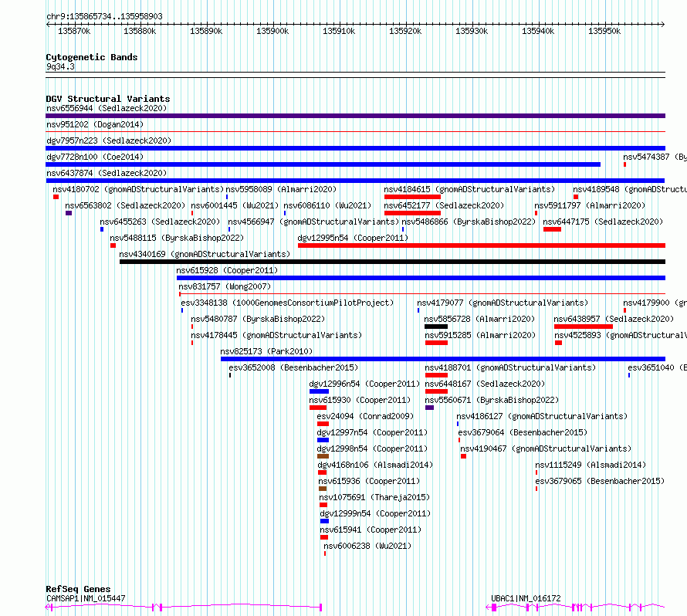This screenshot has height=616, width=687.
Task: Open dgv12997n54 (Cooper2011) label
Action: coord(372,432)
